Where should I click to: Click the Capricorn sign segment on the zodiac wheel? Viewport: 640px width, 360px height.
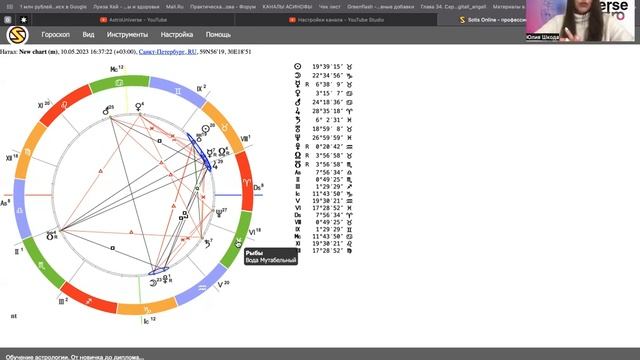click(147, 310)
